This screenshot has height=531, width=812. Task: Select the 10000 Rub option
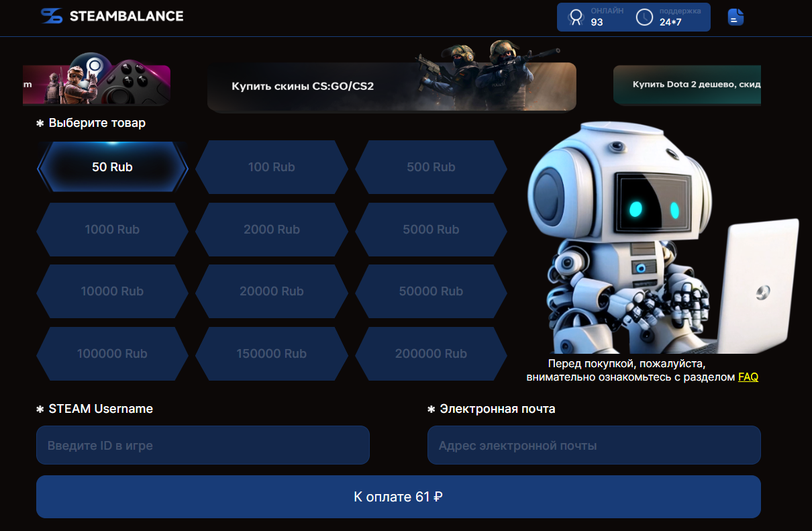[x=112, y=291]
